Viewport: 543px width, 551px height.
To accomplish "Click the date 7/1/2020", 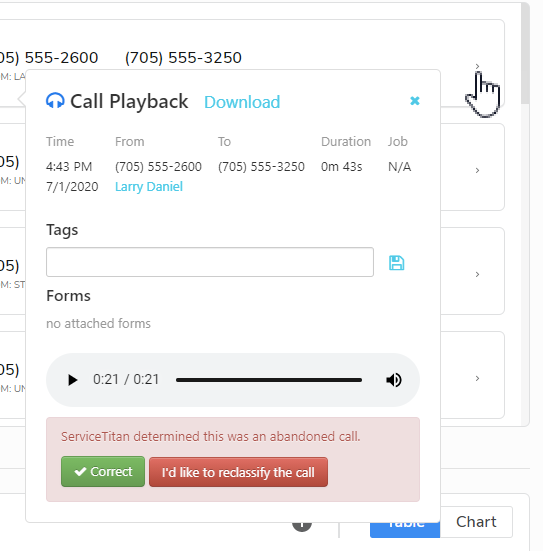I will (x=72, y=187).
